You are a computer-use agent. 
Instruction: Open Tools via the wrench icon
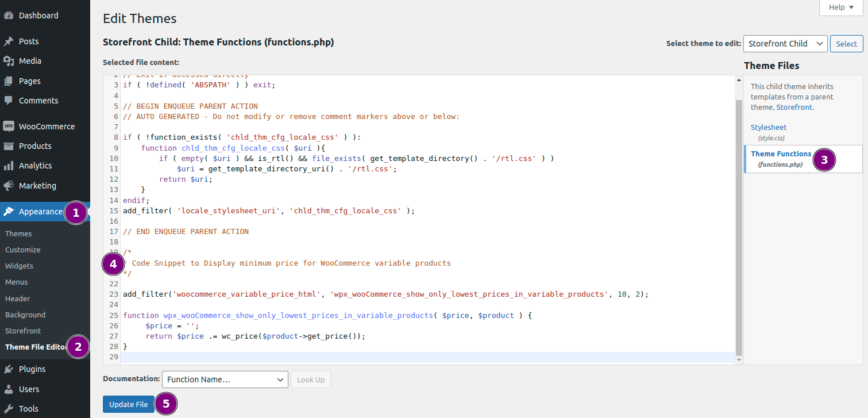click(10, 408)
